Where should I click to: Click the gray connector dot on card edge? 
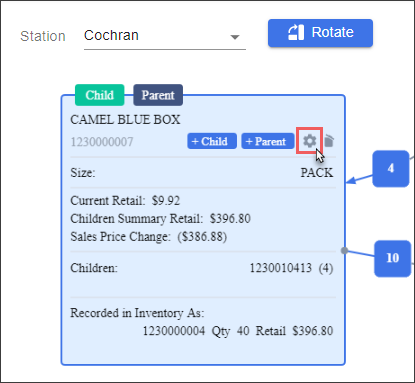coord(345,250)
